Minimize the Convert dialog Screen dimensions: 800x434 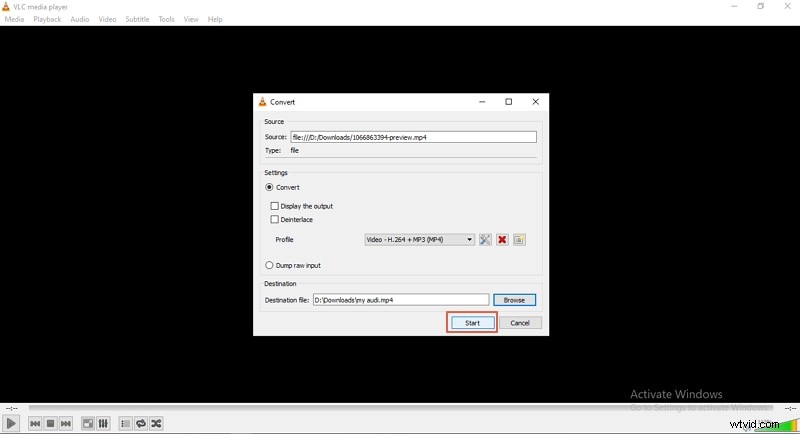click(482, 101)
